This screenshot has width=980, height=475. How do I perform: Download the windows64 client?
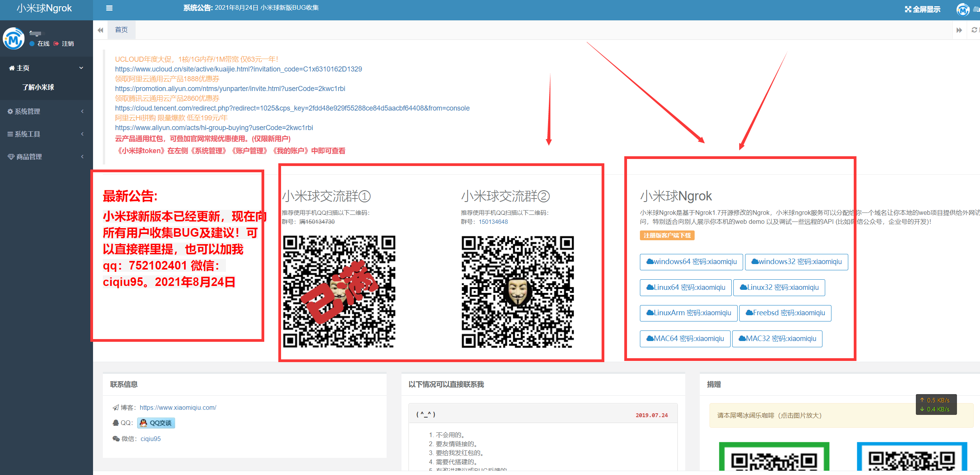coord(691,262)
